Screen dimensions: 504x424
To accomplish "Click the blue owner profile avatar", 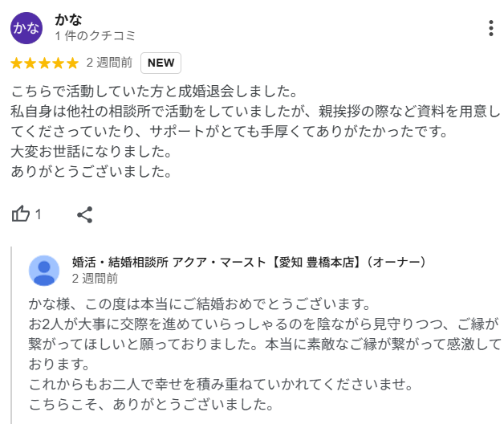I will pyautogui.click(x=44, y=271).
